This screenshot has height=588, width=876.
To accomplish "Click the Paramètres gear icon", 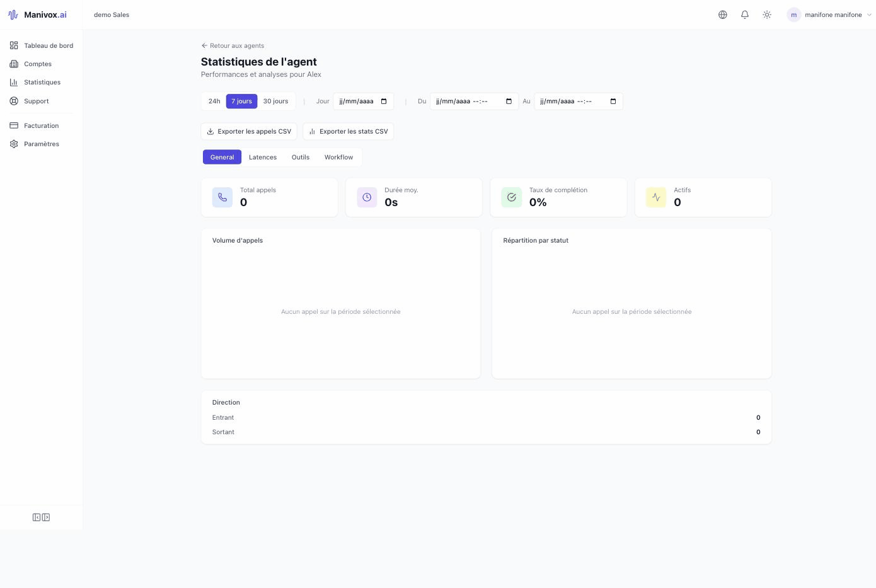I will 14,144.
